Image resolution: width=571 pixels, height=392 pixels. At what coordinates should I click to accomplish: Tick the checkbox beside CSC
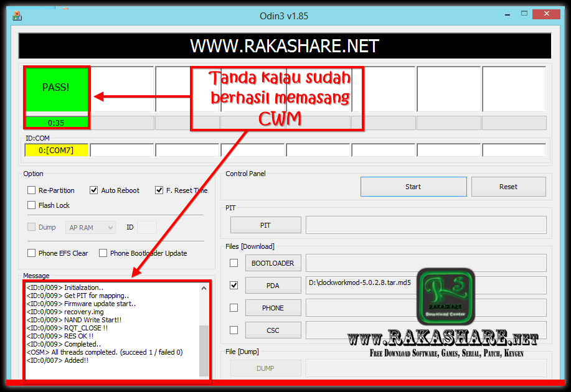[234, 330]
